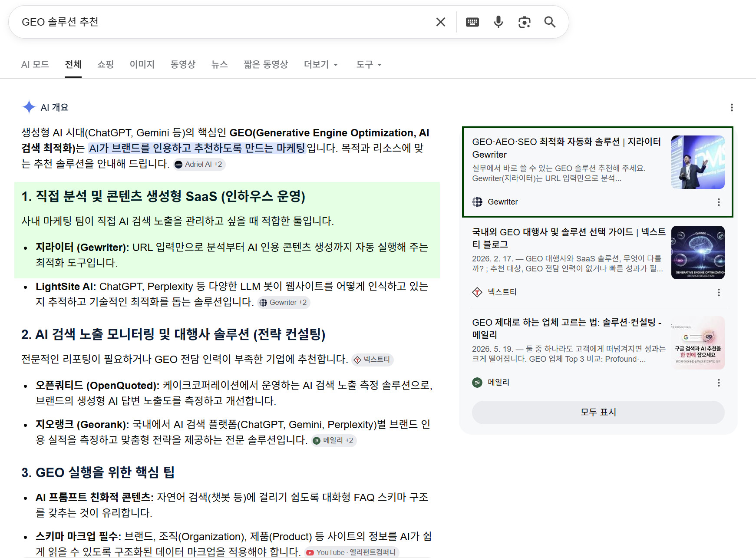Click the green 메일리 favicon in the source card

477,383
